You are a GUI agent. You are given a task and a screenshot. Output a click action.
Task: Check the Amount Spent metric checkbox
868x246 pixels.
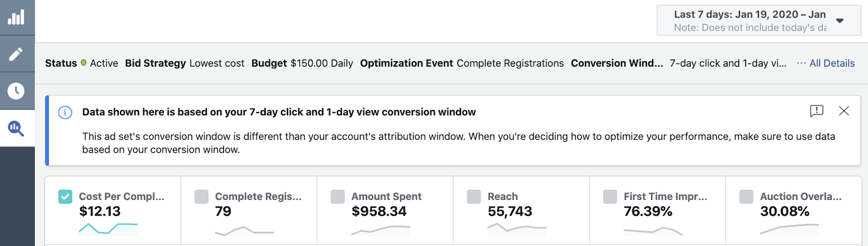click(337, 197)
